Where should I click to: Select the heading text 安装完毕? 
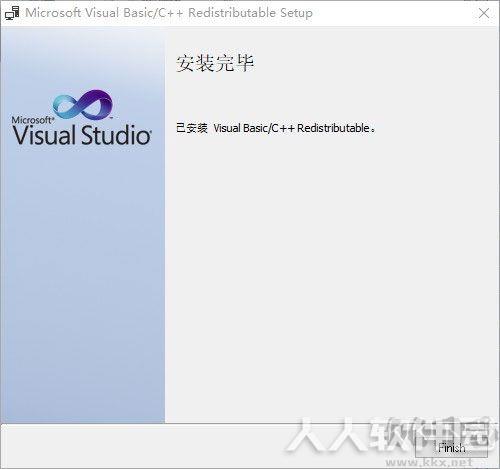click(x=215, y=63)
